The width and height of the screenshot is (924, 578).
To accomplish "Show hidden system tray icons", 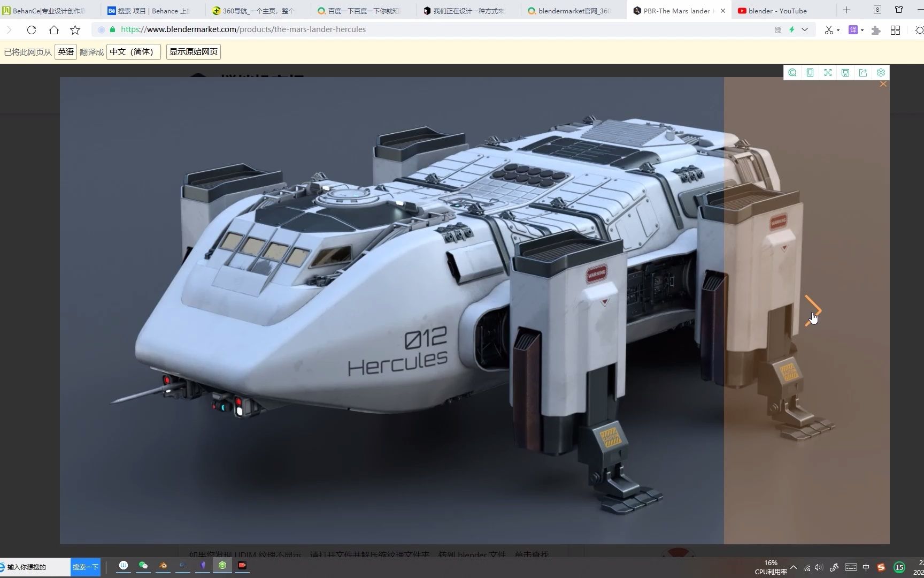I will pyautogui.click(x=794, y=567).
